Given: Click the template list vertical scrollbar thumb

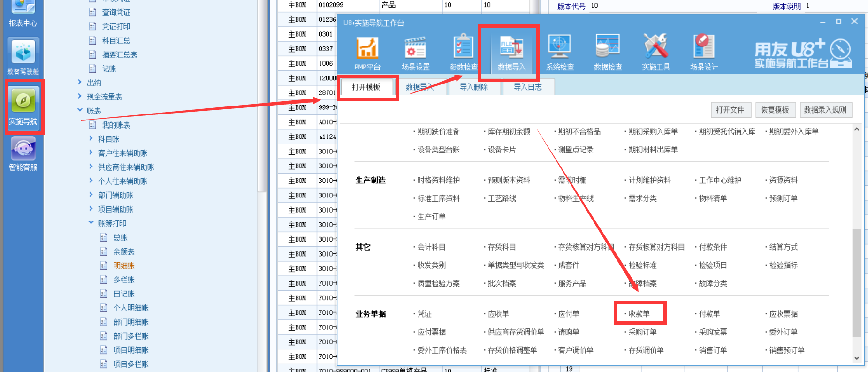Looking at the screenshot, I should pyautogui.click(x=857, y=283).
